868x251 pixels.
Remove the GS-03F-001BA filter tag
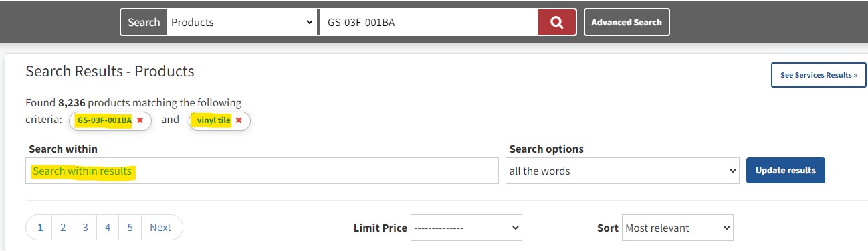coord(140,120)
